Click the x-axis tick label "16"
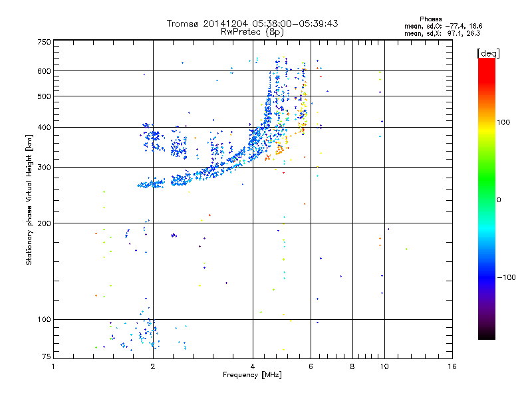 pos(452,366)
